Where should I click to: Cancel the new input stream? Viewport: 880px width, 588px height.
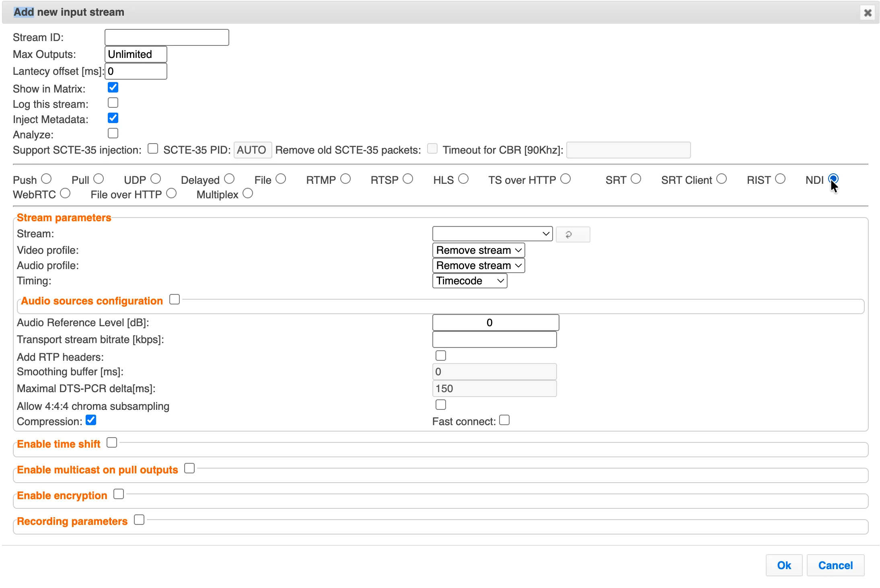point(835,565)
